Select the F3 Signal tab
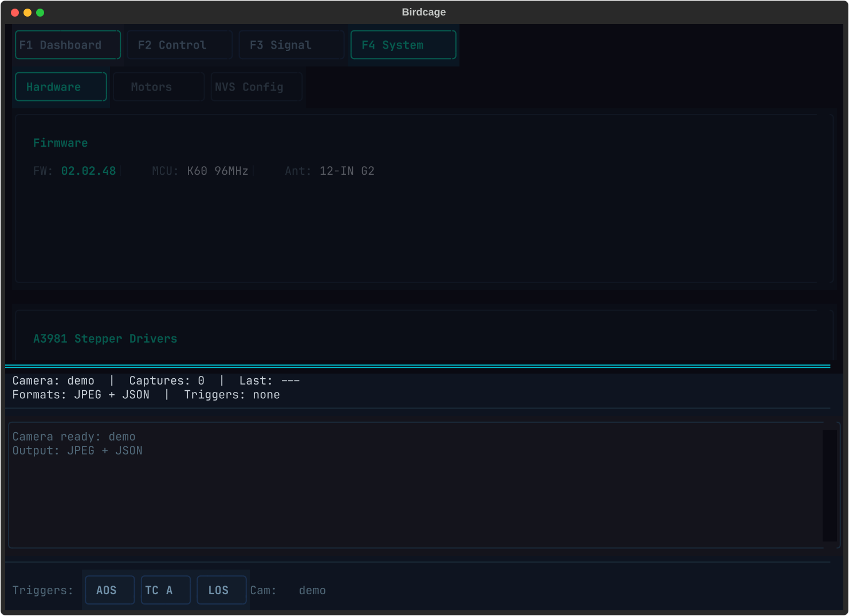This screenshot has height=616, width=849. pyautogui.click(x=291, y=45)
